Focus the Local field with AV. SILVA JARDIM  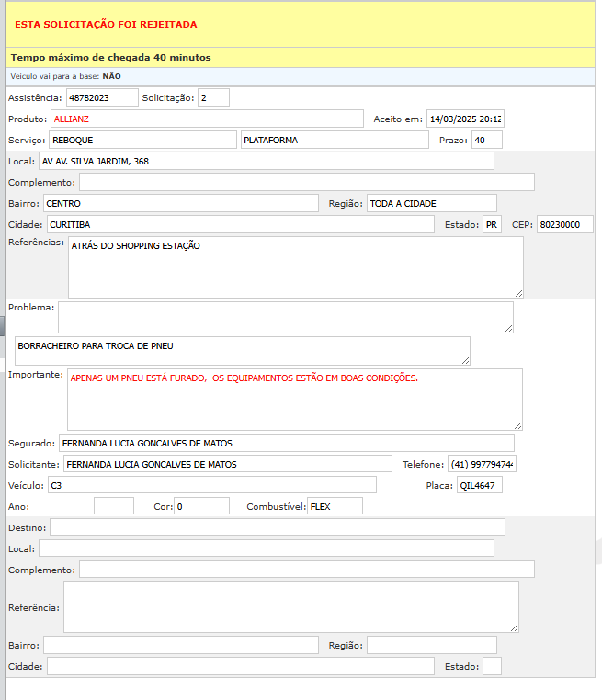pyautogui.click(x=266, y=161)
